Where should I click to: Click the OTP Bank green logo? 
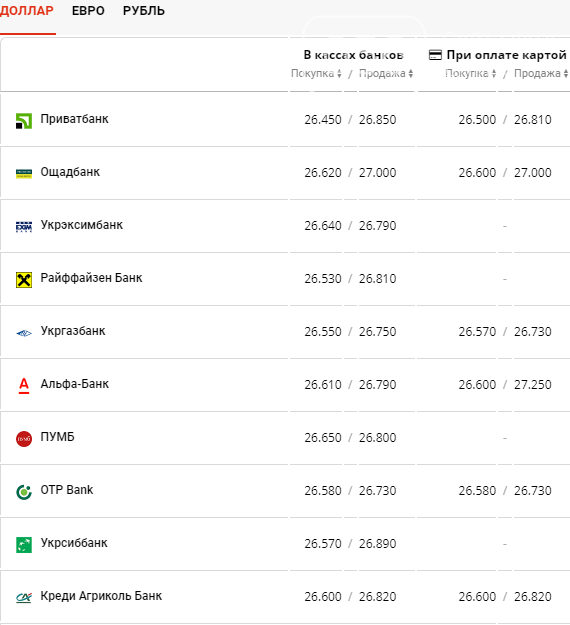pyautogui.click(x=24, y=492)
